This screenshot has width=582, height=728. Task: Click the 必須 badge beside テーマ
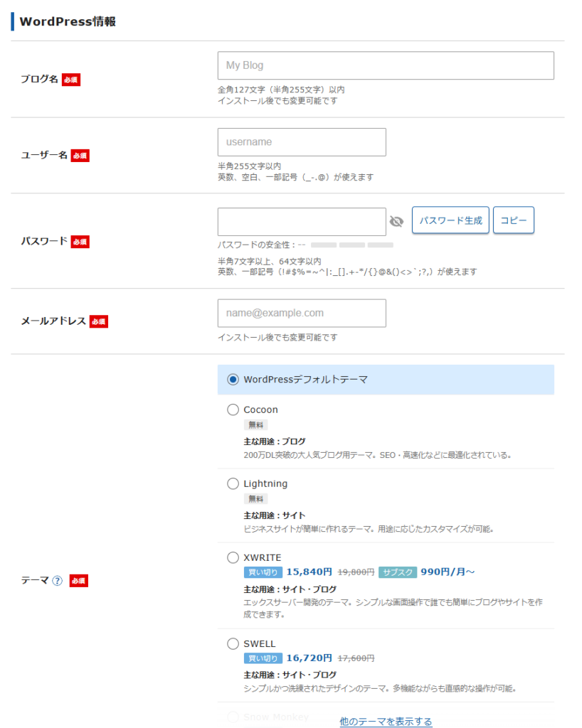[x=78, y=581]
